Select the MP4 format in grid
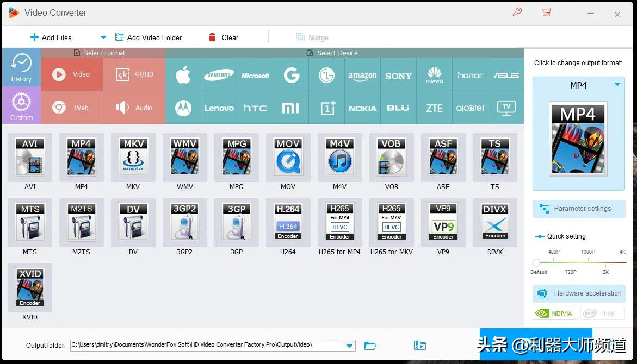This screenshot has height=364, width=637. [81, 157]
